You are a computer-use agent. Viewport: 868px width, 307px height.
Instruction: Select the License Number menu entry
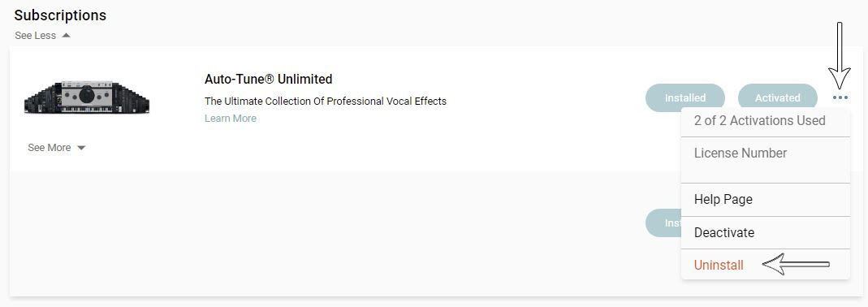[x=741, y=153]
